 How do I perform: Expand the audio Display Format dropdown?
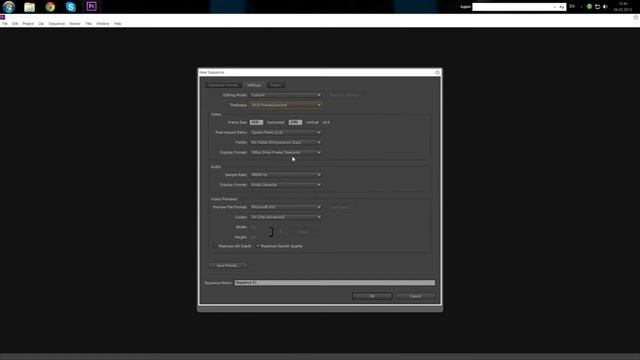point(285,185)
